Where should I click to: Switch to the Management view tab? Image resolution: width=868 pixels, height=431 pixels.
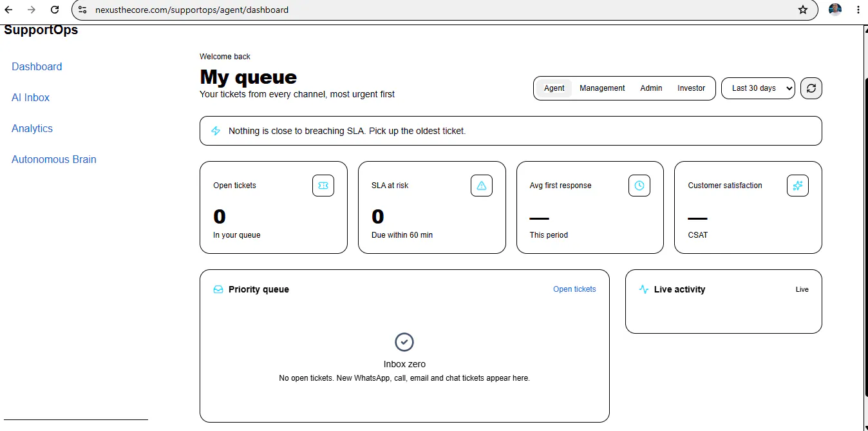pos(602,88)
